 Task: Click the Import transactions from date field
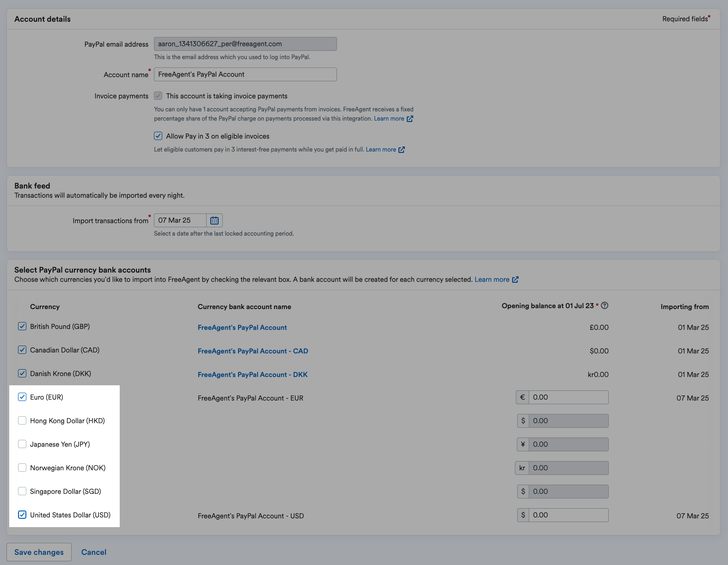click(180, 220)
